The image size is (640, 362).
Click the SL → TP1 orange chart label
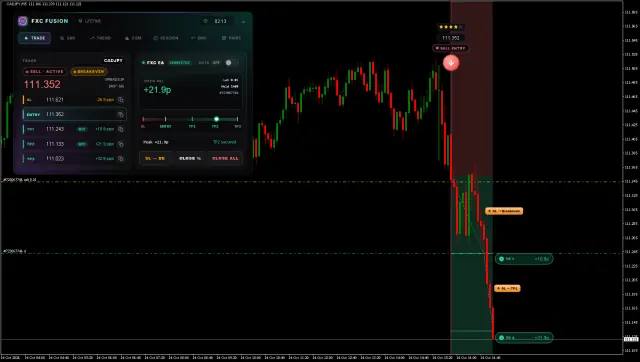click(x=507, y=289)
